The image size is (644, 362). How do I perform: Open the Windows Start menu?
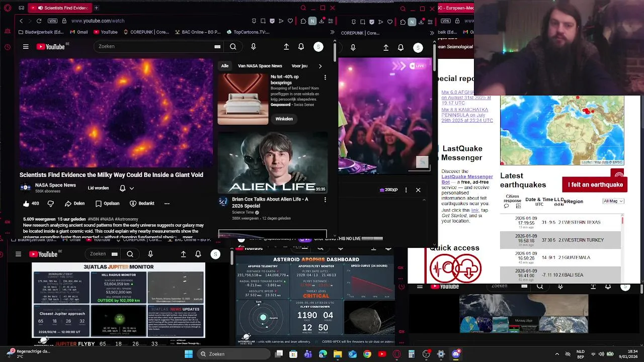(x=188, y=354)
